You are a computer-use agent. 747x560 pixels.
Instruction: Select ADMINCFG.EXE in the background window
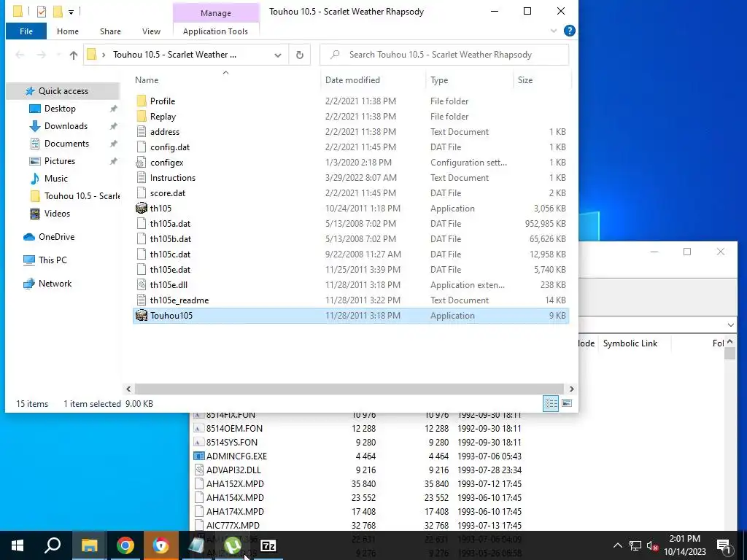click(236, 456)
